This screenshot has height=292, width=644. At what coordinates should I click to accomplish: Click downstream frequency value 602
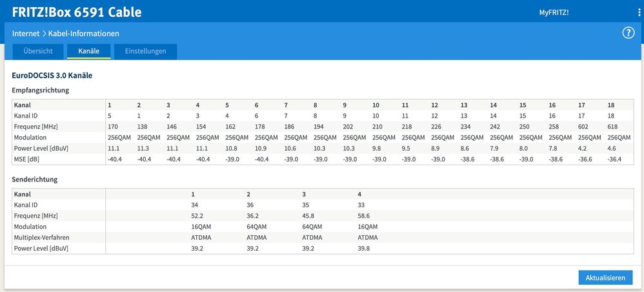click(583, 127)
